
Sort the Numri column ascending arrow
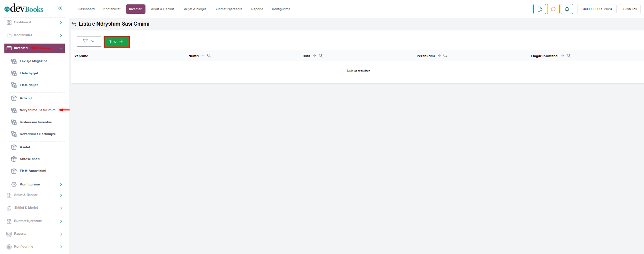click(203, 56)
